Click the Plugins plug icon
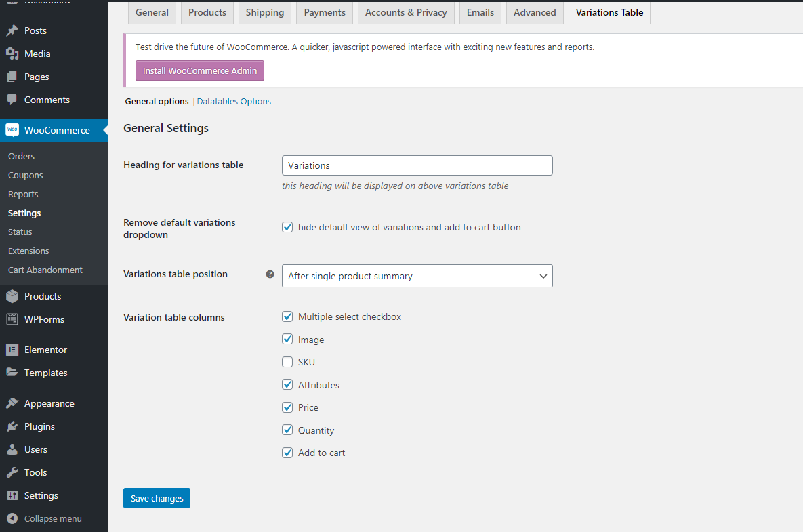Image resolution: width=803 pixels, height=532 pixels. (x=12, y=426)
